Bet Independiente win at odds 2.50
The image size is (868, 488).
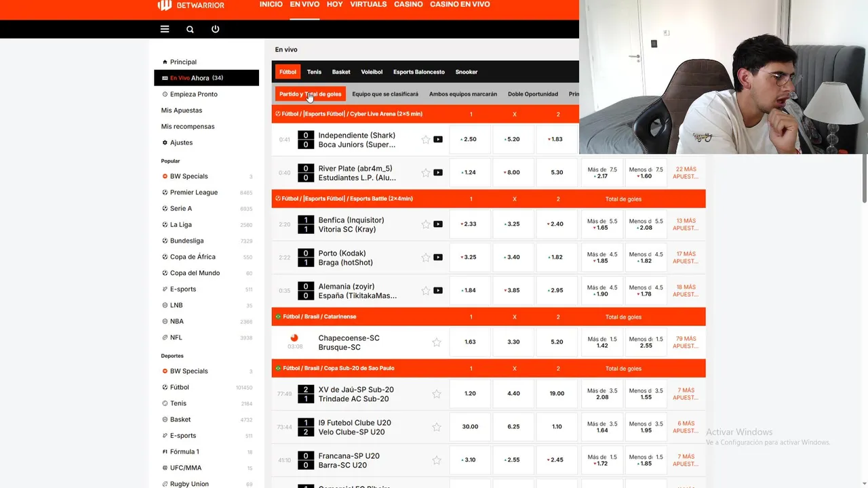(470, 140)
